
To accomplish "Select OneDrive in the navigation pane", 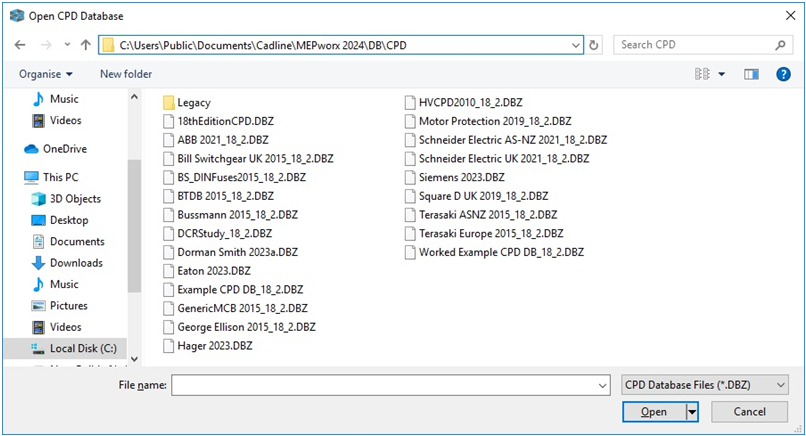I will [56, 149].
